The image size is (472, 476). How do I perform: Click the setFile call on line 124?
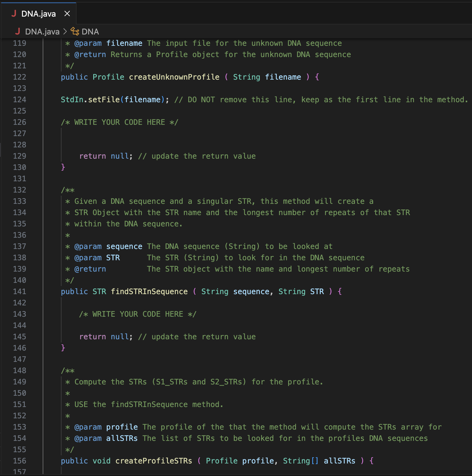point(104,100)
